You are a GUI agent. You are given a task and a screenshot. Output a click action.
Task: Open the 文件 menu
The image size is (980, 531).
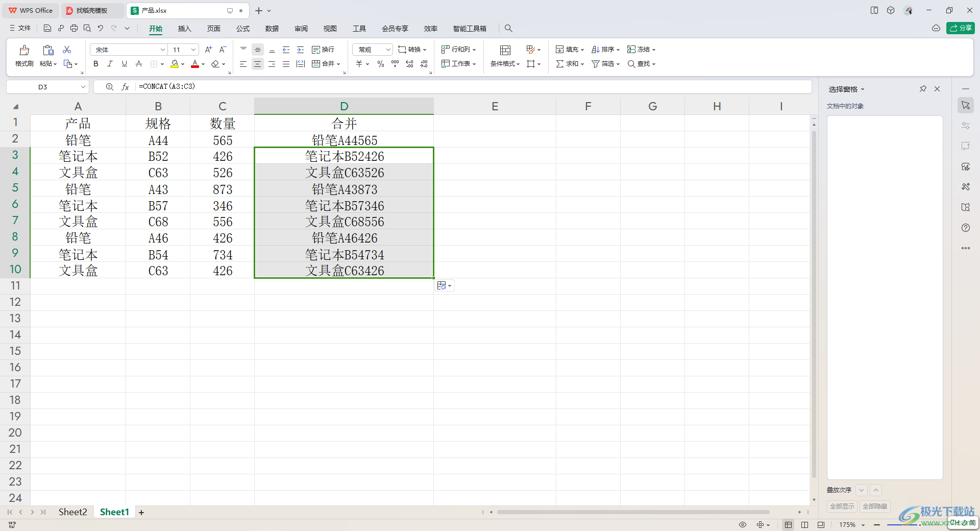(20, 28)
